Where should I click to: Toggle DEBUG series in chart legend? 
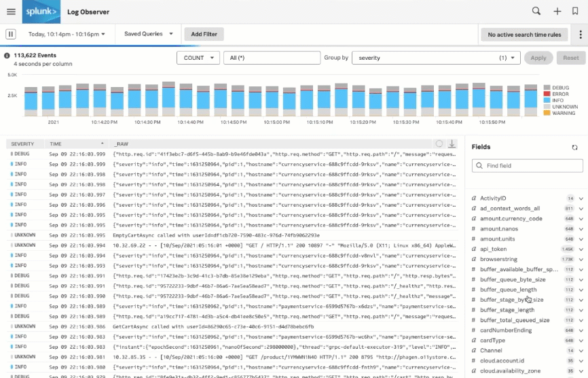point(556,88)
